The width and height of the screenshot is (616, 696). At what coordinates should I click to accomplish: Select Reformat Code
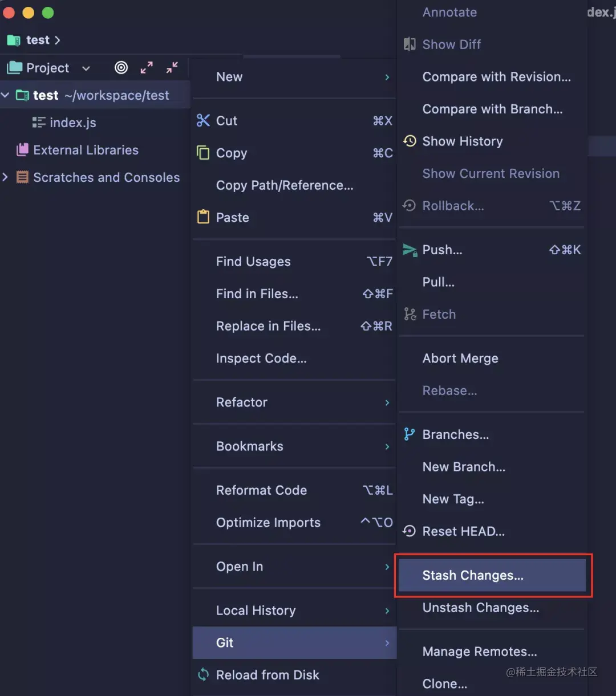click(x=294, y=490)
